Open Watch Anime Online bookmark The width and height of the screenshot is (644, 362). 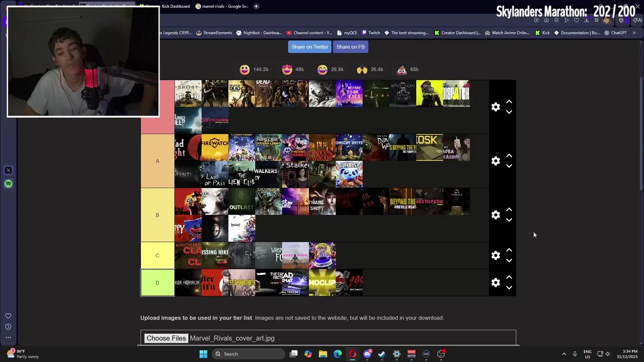[x=507, y=33]
